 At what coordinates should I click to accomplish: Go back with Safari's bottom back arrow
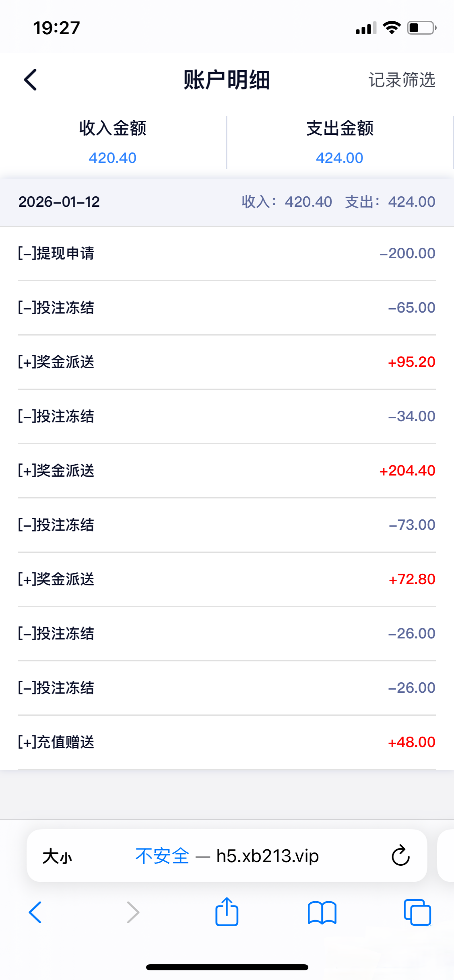[35, 912]
